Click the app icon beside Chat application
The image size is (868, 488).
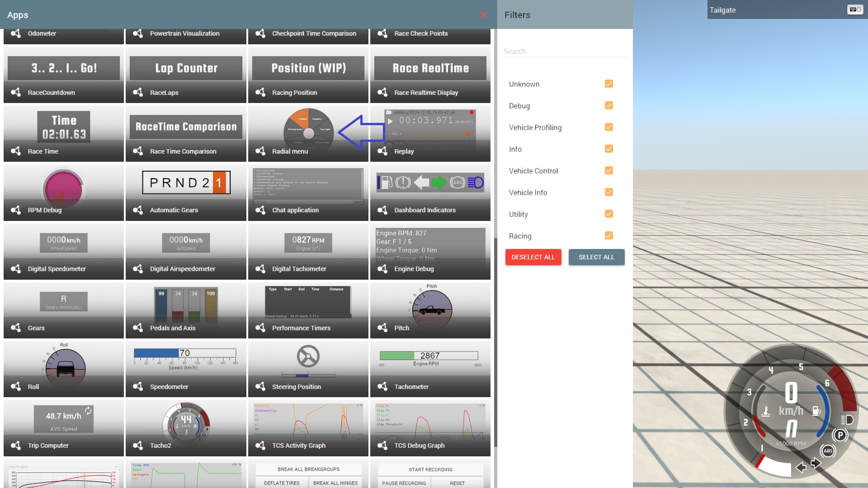point(260,210)
